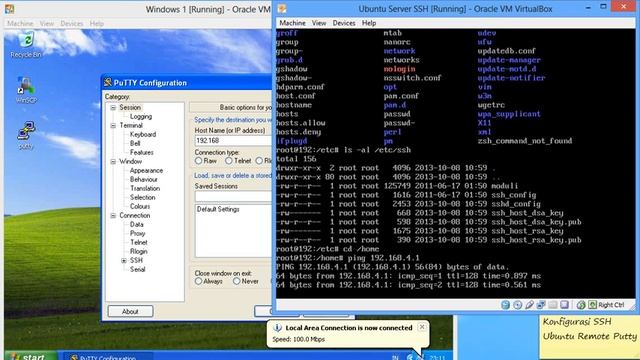This screenshot has width=640, height=360.
Task: Open Devices menu in Ubuntu Server window
Action: point(344,23)
